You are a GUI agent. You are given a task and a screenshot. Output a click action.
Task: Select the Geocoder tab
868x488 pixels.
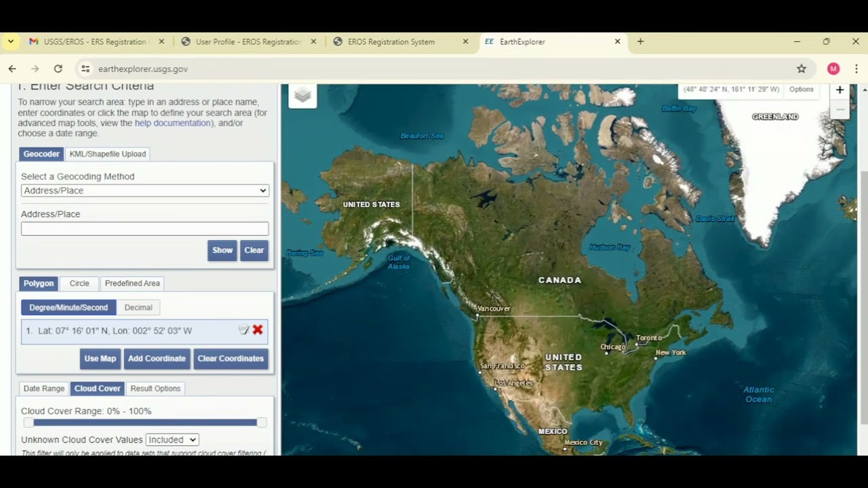click(41, 154)
